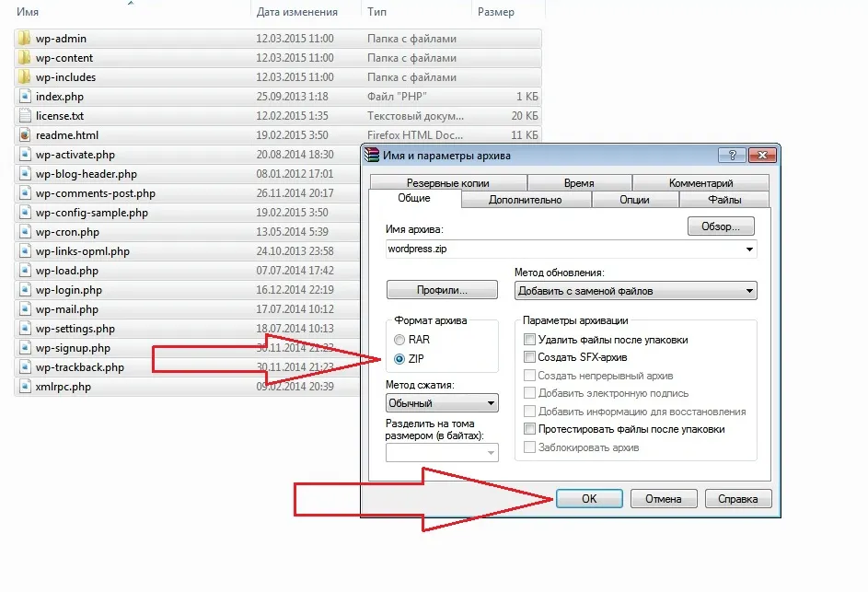Click the wp-signup.php file icon
The image size is (868, 592).
(x=24, y=348)
